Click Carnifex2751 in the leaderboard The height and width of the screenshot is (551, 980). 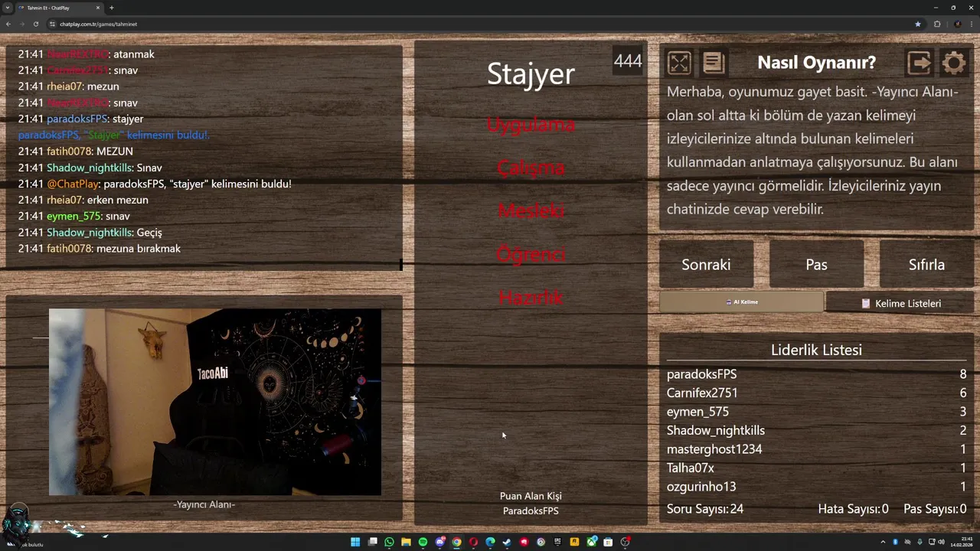point(702,393)
